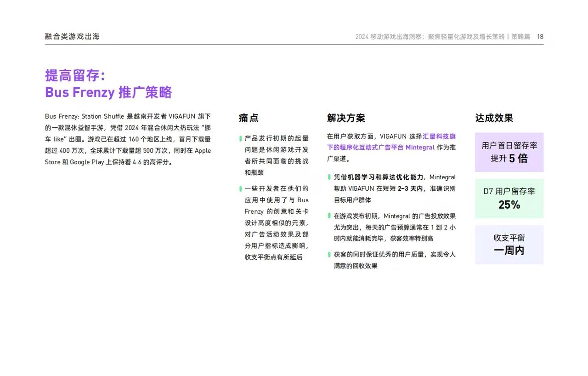Click the 用户首日留存率 提升 5 倍 card
Image resolution: width=588 pixels, height=376 pixels.
(x=509, y=152)
